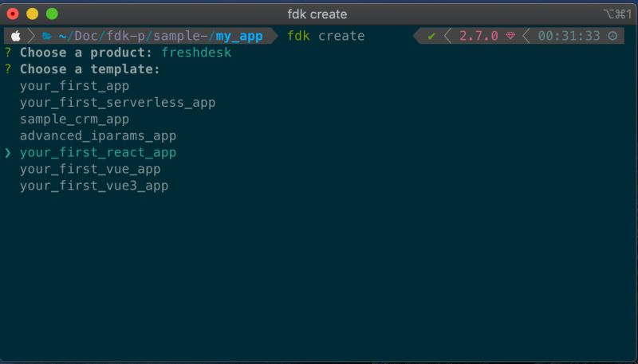Viewport: 638px width, 364px height.
Task: Click the Apple logo in the prompt
Action: [x=16, y=36]
